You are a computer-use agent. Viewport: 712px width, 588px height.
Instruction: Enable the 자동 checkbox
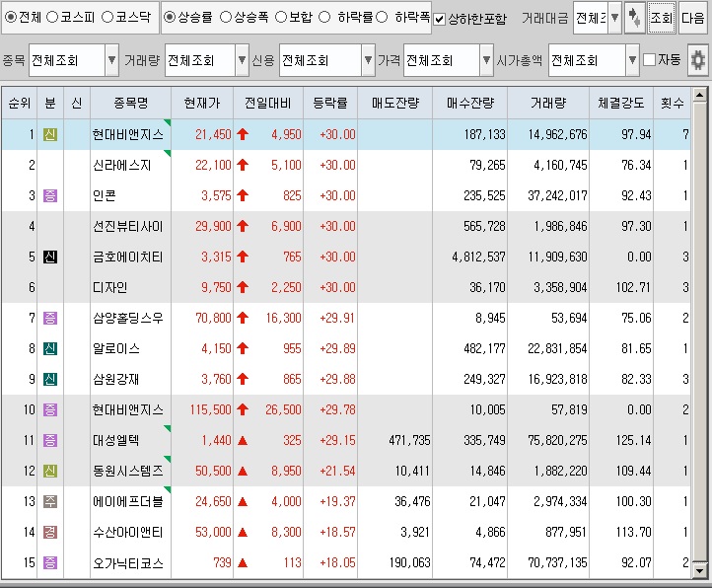pos(650,59)
